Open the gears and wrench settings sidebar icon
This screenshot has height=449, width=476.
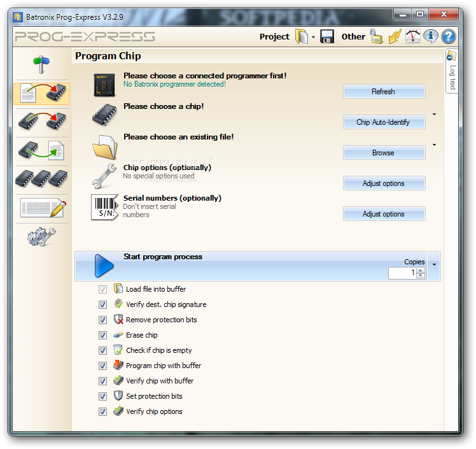[x=41, y=237]
